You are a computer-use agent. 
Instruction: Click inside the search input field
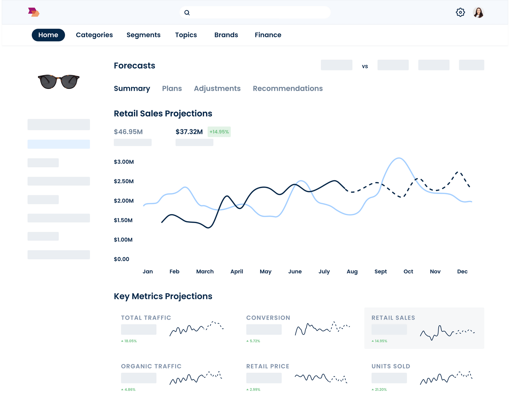255,12
